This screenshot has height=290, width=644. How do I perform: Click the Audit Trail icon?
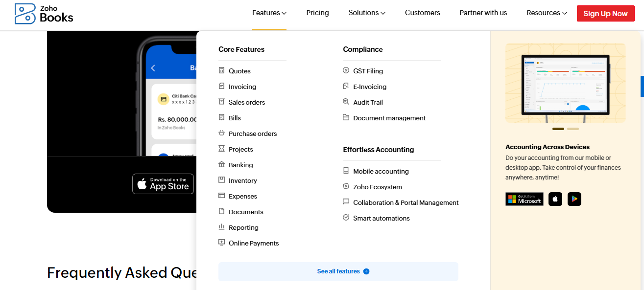pyautogui.click(x=346, y=102)
